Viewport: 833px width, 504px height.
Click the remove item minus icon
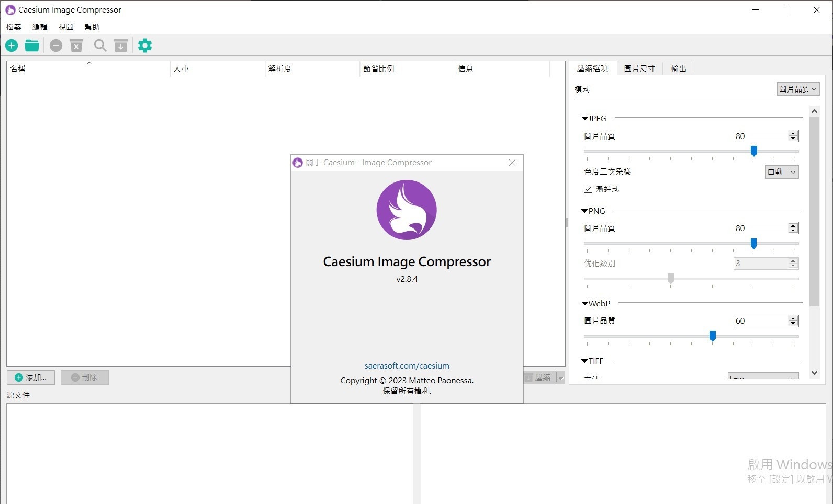pos(56,45)
